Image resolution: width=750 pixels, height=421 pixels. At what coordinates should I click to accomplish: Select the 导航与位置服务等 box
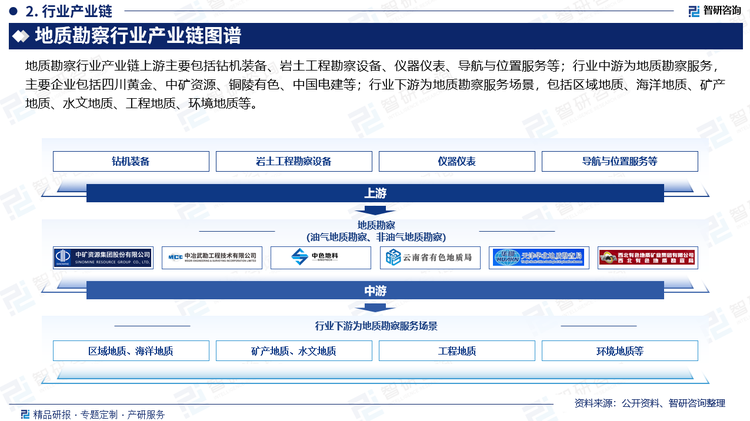(x=619, y=161)
